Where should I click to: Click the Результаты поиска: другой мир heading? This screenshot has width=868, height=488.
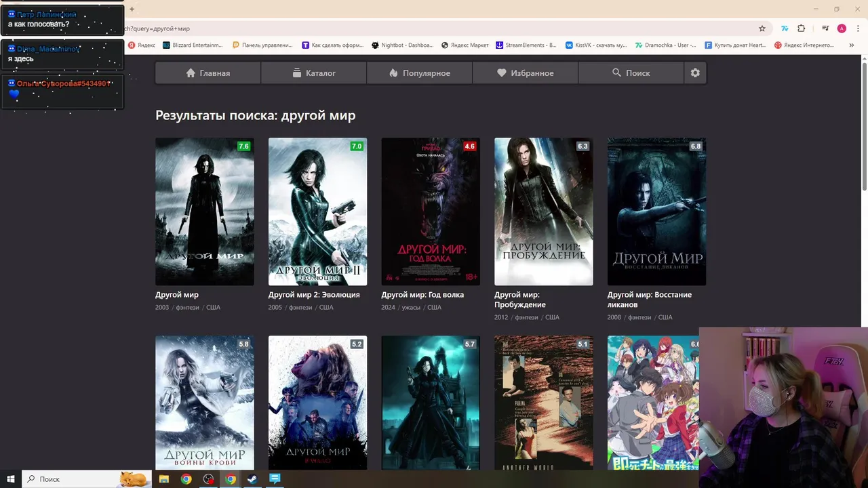click(x=255, y=115)
